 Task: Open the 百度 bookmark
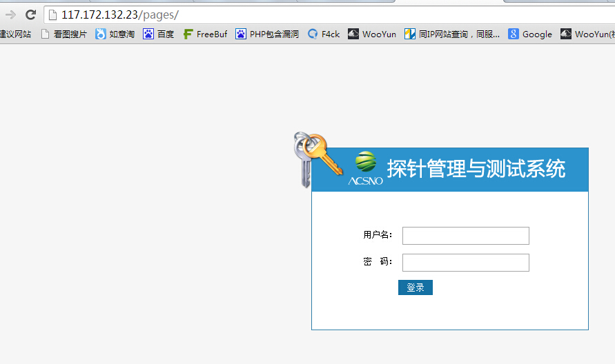pyautogui.click(x=159, y=34)
